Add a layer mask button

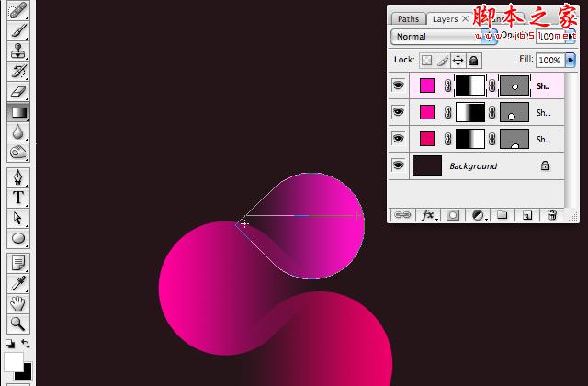click(453, 215)
